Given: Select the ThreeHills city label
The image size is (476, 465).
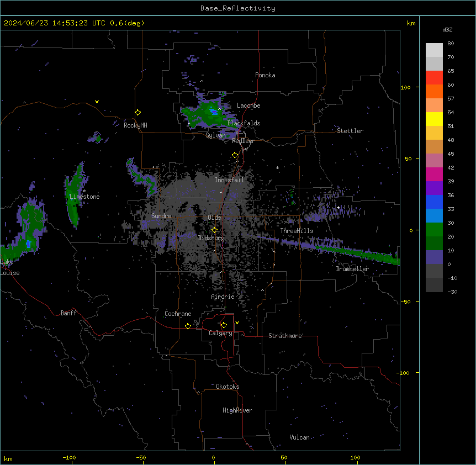Looking at the screenshot, I should tap(297, 231).
